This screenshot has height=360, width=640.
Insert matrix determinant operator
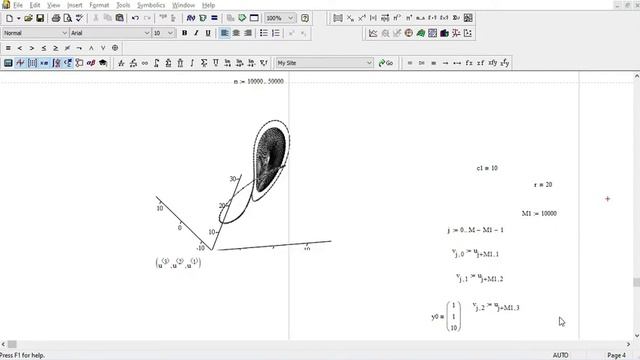(373, 18)
